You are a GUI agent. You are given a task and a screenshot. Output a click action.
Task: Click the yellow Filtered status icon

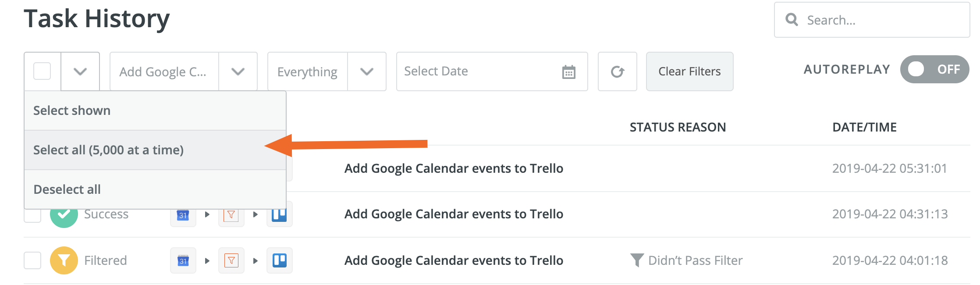pyautogui.click(x=64, y=260)
